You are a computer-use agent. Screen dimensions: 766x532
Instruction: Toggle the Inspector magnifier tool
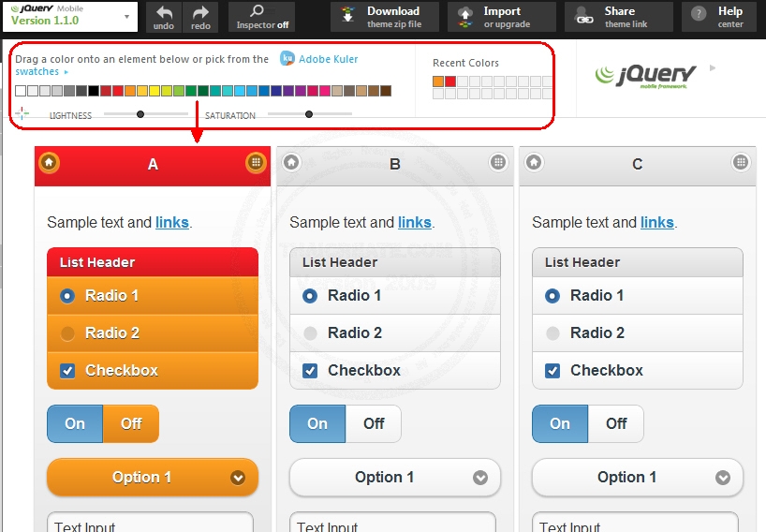262,17
